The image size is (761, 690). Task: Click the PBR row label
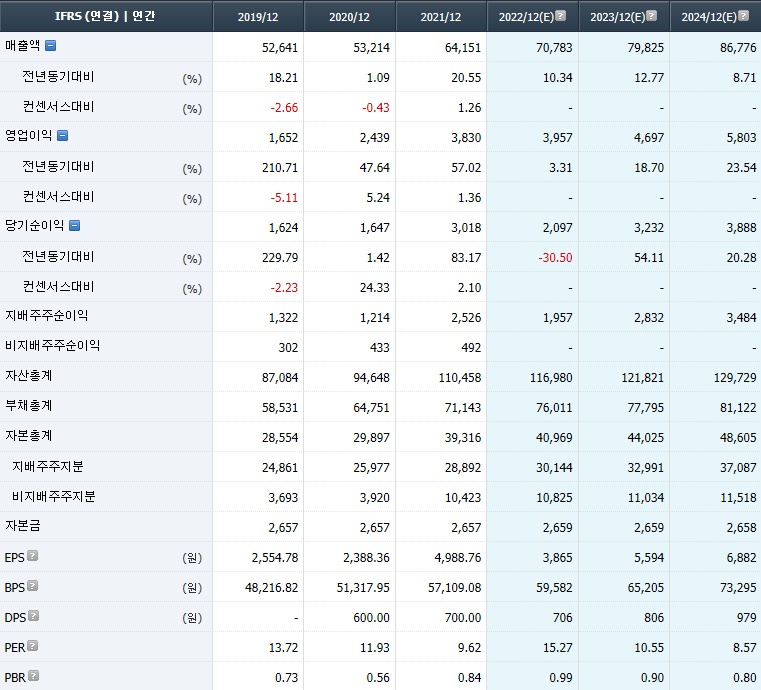point(15,677)
